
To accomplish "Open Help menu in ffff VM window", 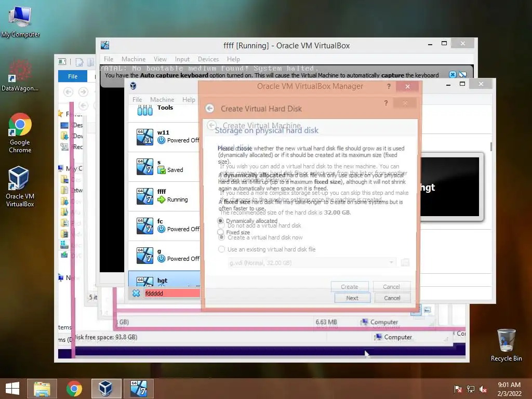I will coord(233,59).
